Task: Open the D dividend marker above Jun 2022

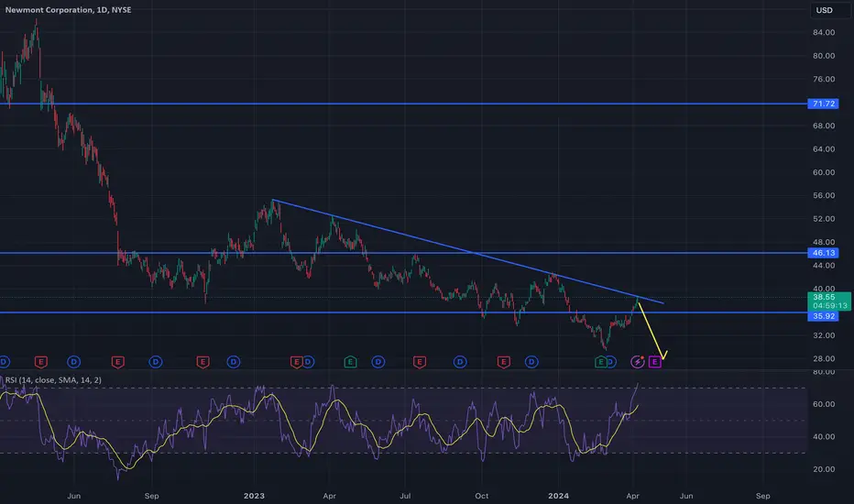Action: pos(73,362)
